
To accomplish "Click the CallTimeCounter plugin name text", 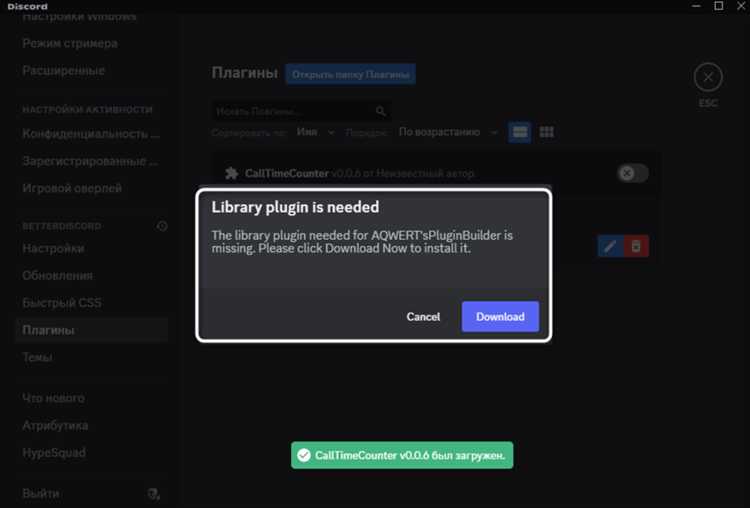I will (x=287, y=173).
